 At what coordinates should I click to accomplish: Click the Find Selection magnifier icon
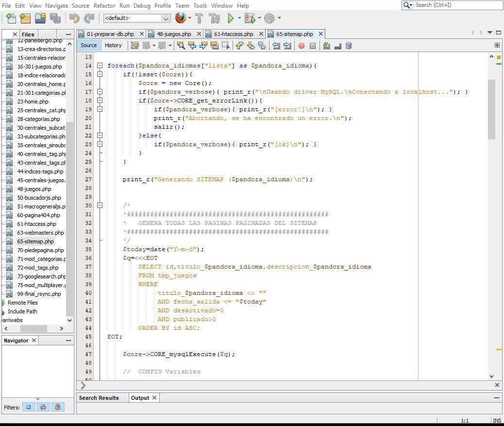181,46
